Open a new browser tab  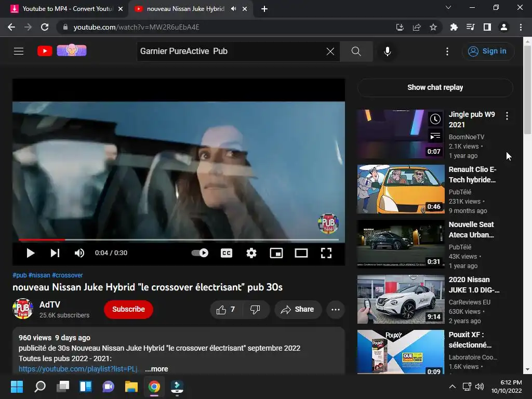click(x=264, y=9)
